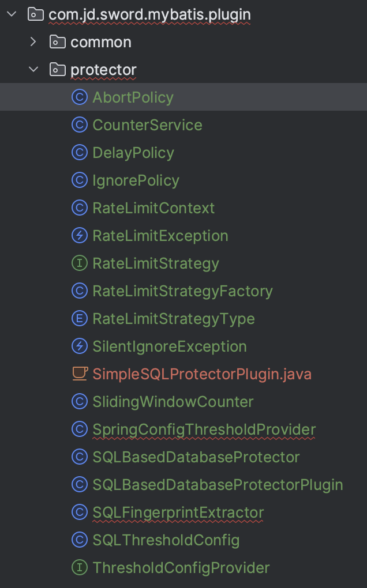Click the exception icon next to RateLimitException
This screenshot has width=367, height=588.
pos(79,236)
